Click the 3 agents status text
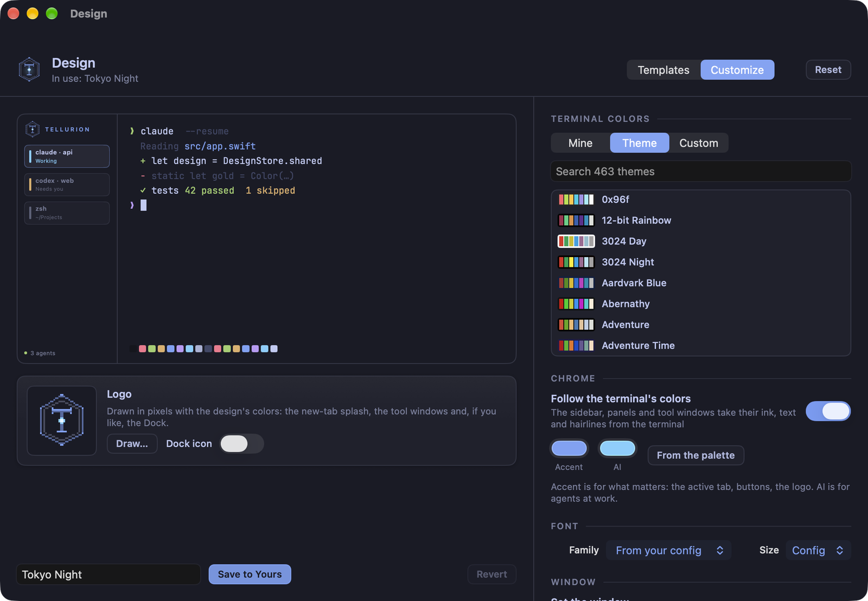Image resolution: width=868 pixels, height=601 pixels. click(x=42, y=353)
